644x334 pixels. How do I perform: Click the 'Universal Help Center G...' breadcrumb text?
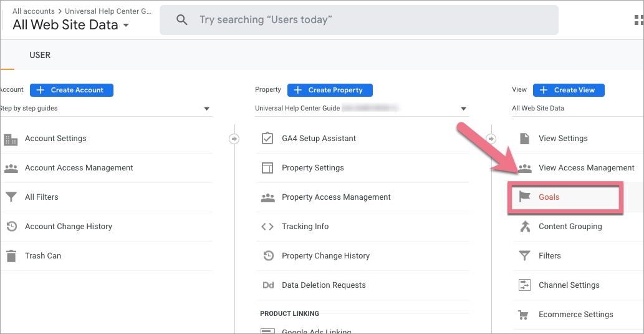click(x=108, y=11)
